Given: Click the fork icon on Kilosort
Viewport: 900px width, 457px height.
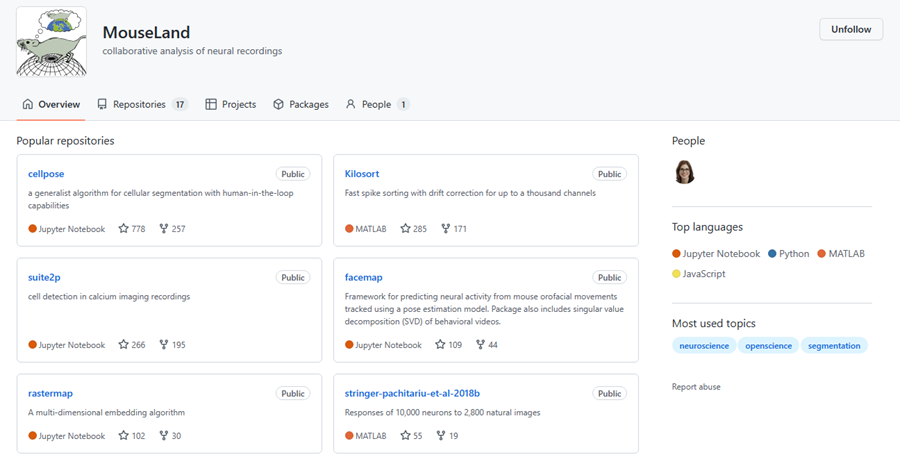Looking at the screenshot, I should tap(445, 229).
